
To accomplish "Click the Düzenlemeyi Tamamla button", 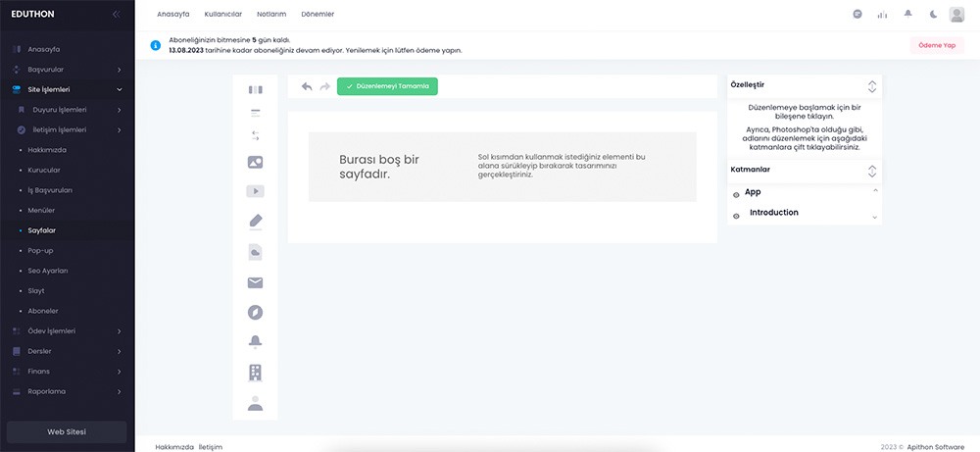I will (387, 86).
